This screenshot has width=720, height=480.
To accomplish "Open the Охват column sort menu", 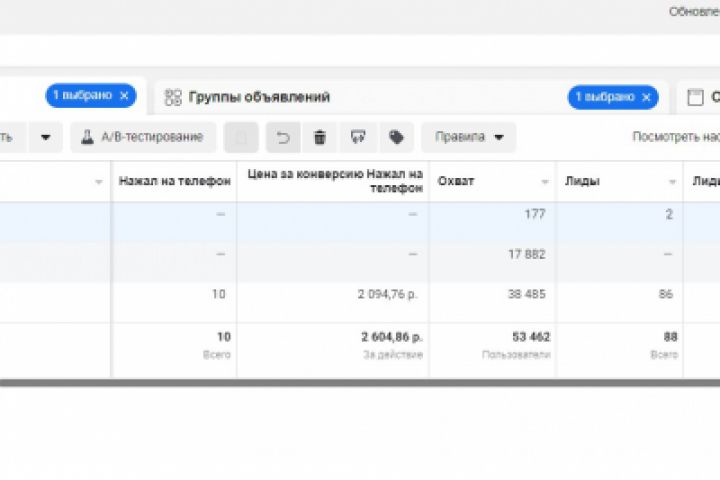I will (x=545, y=182).
